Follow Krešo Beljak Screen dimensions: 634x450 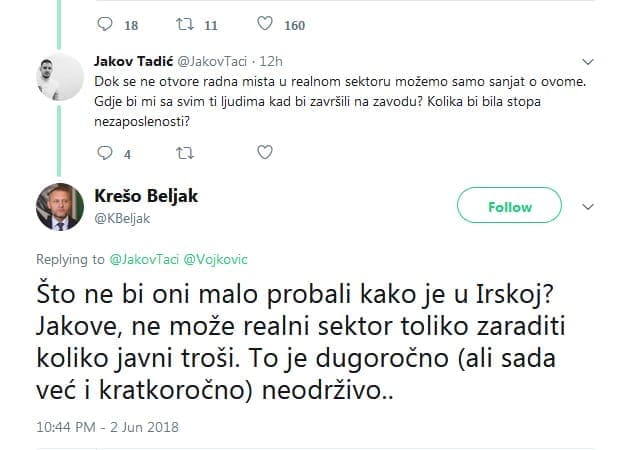(x=509, y=207)
